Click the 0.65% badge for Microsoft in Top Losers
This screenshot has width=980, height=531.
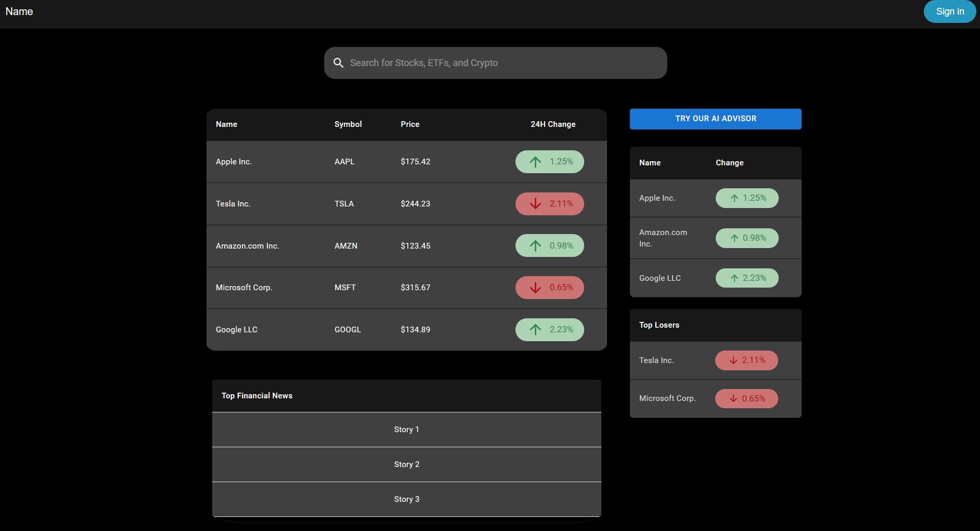tap(746, 398)
